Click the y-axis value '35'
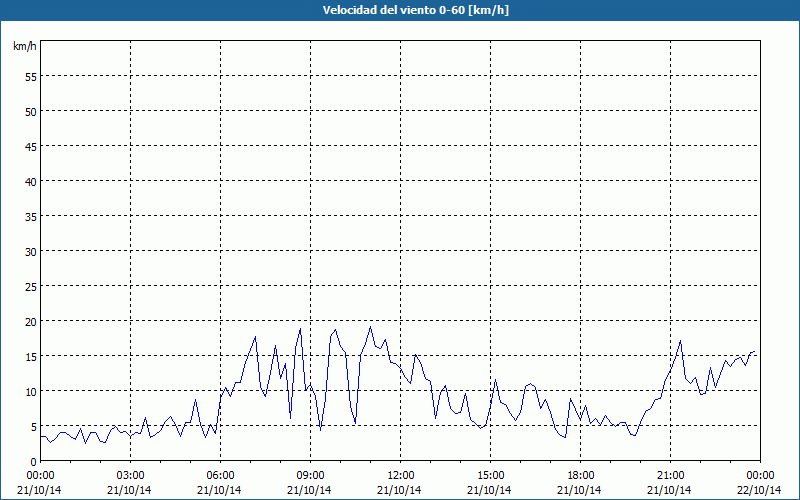Screen dimensions: 800x500 tap(31, 217)
